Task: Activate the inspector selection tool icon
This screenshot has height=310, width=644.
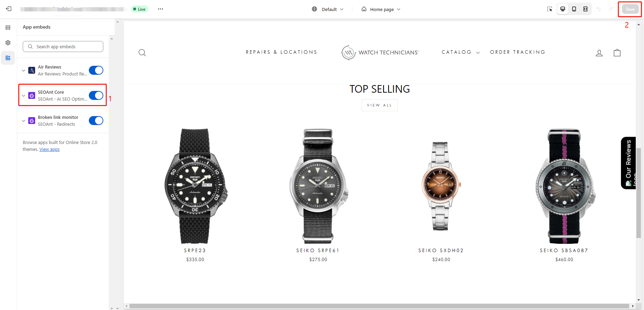Action: click(550, 9)
